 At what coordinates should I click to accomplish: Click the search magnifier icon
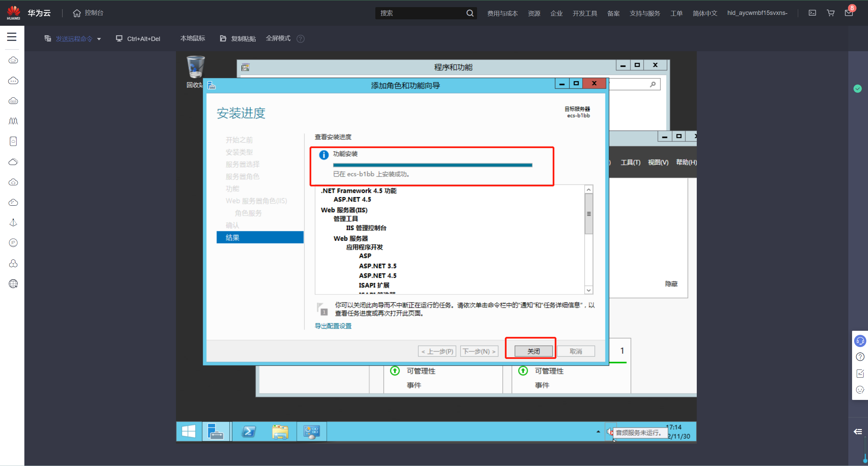tap(470, 13)
